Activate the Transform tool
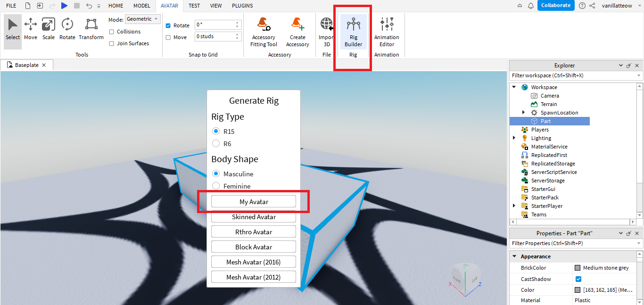This screenshot has height=305, width=644. (91, 29)
